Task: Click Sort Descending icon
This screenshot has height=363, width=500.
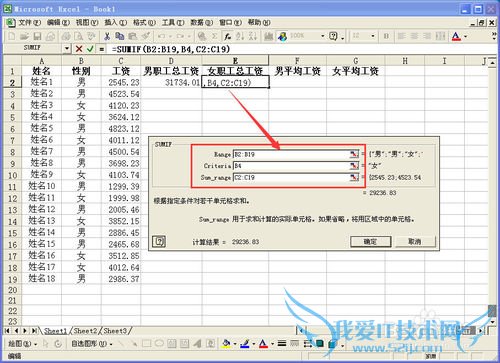Action: (252, 36)
